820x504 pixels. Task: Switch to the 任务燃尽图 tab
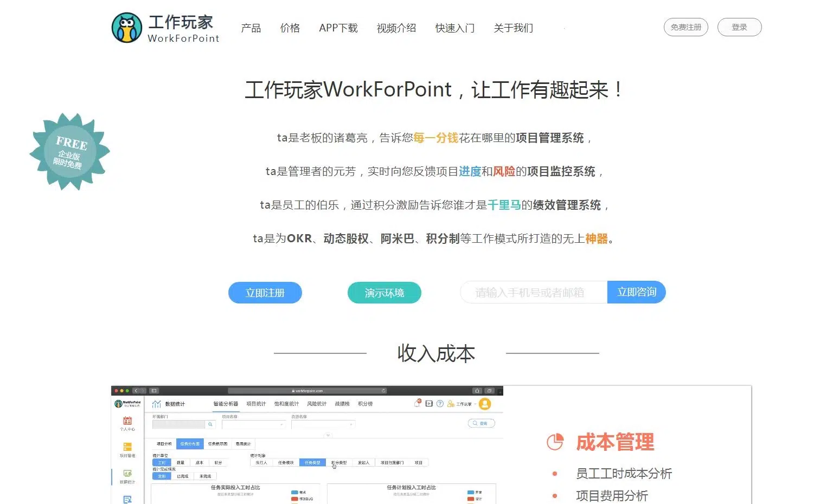coord(219,444)
